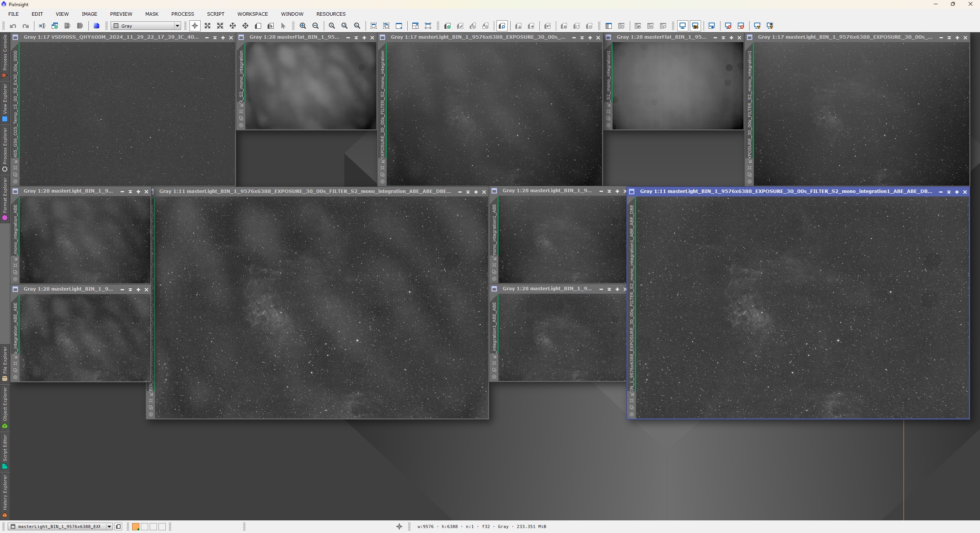Open the Process Console side tab
This screenshot has width=980, height=533.
[x=5, y=56]
